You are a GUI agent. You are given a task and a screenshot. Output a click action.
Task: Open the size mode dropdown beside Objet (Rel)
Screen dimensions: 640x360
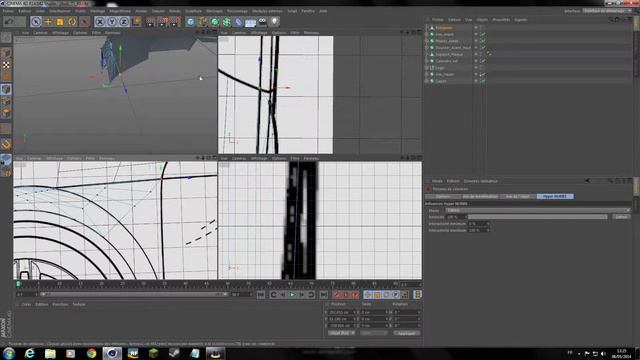(373, 333)
